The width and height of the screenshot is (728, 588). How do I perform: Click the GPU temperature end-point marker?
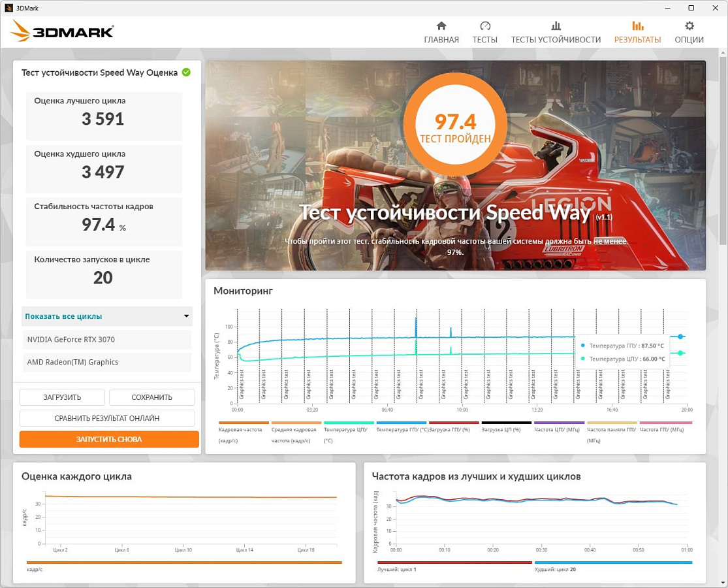[680, 336]
